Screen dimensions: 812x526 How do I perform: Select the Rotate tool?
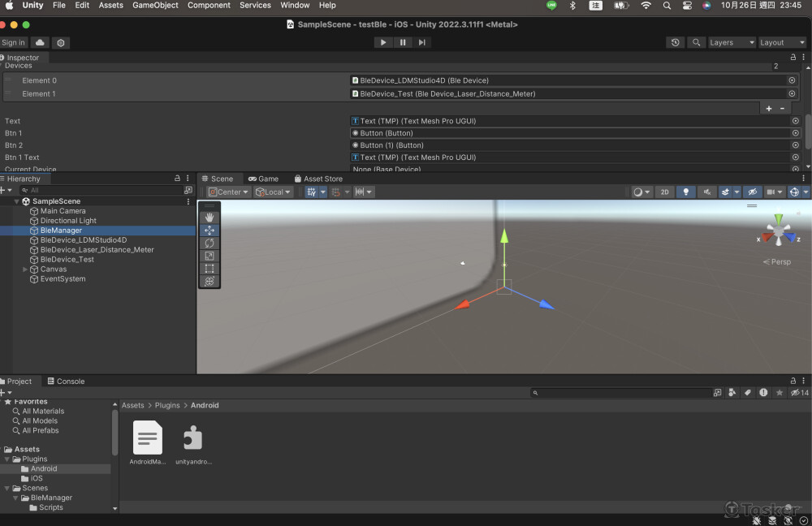[x=209, y=243]
